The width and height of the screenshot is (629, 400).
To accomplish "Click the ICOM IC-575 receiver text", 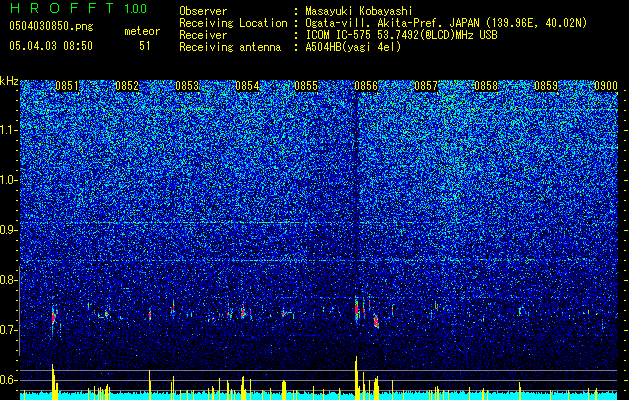I will (401, 35).
